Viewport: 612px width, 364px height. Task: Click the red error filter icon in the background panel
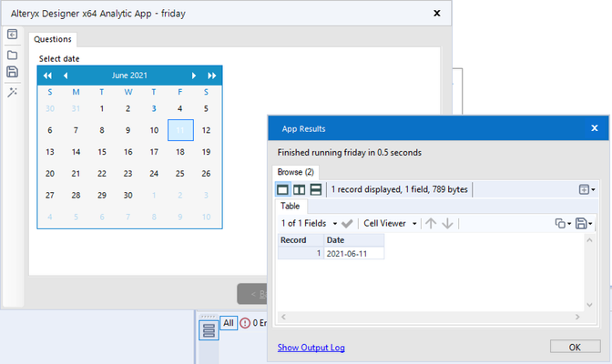point(245,323)
